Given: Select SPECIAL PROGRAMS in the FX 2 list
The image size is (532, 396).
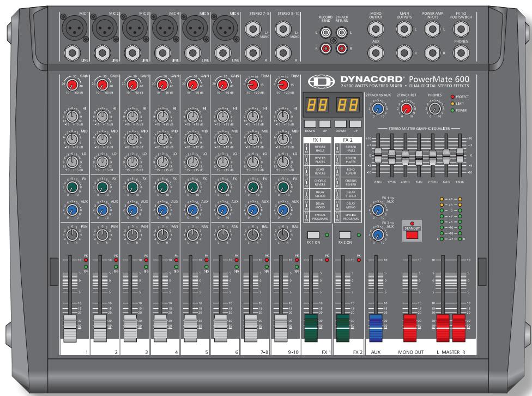Looking at the screenshot, I should (351, 215).
